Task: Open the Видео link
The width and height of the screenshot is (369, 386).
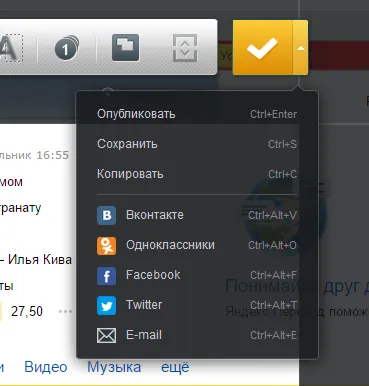Action: [x=46, y=367]
